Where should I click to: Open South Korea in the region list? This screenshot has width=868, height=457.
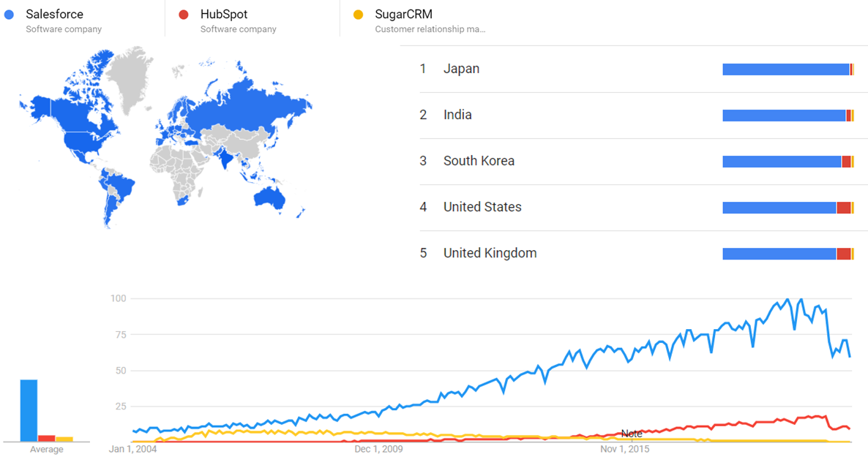(479, 161)
